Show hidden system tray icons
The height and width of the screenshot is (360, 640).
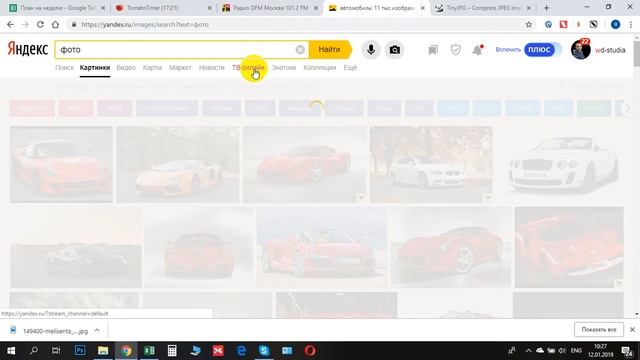pyautogui.click(x=529, y=351)
